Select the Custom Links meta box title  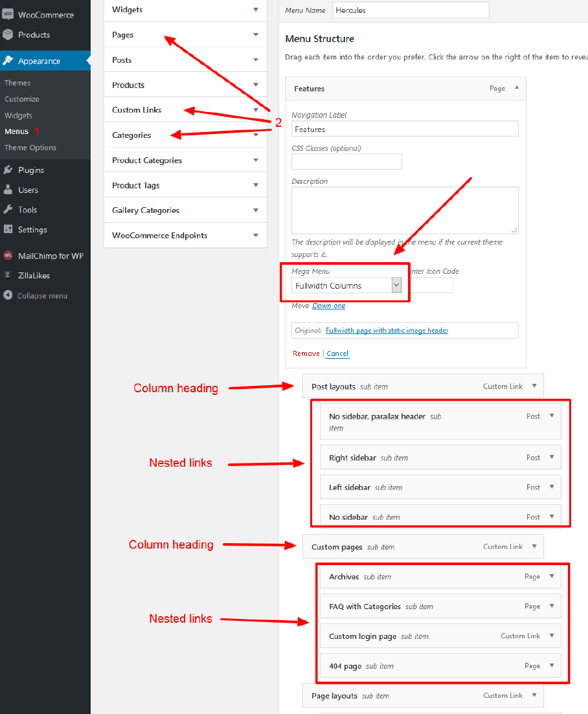(137, 110)
